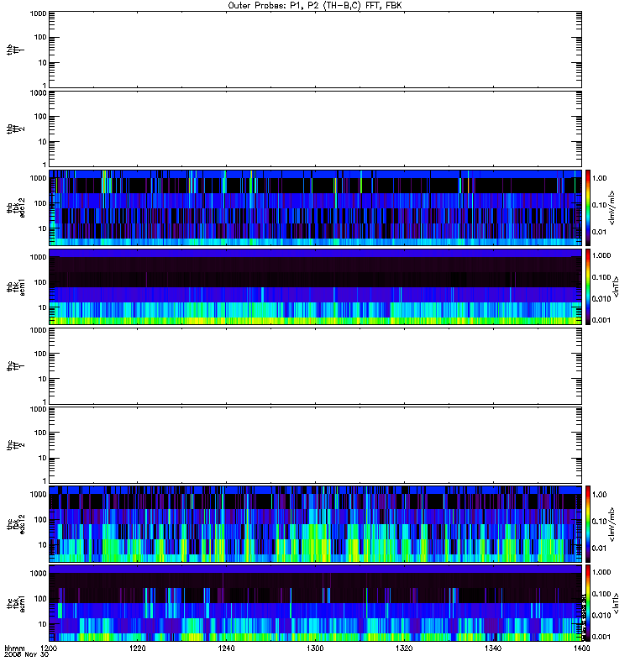This screenshot has height=672, width=630.
Task: Click the 1.00 value on thb edc12 color bar
Action: (600, 178)
